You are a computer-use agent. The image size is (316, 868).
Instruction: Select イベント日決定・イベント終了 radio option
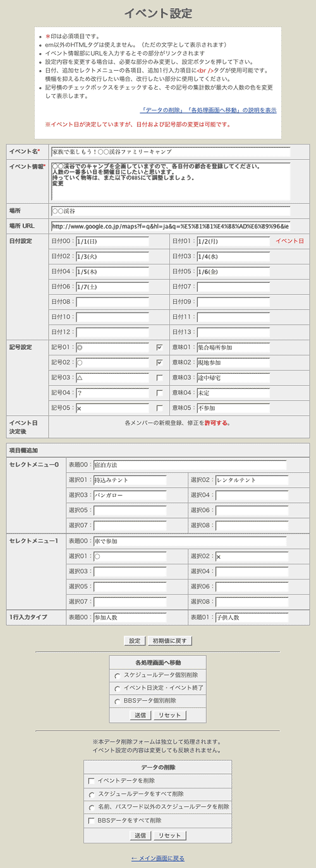coord(117,689)
